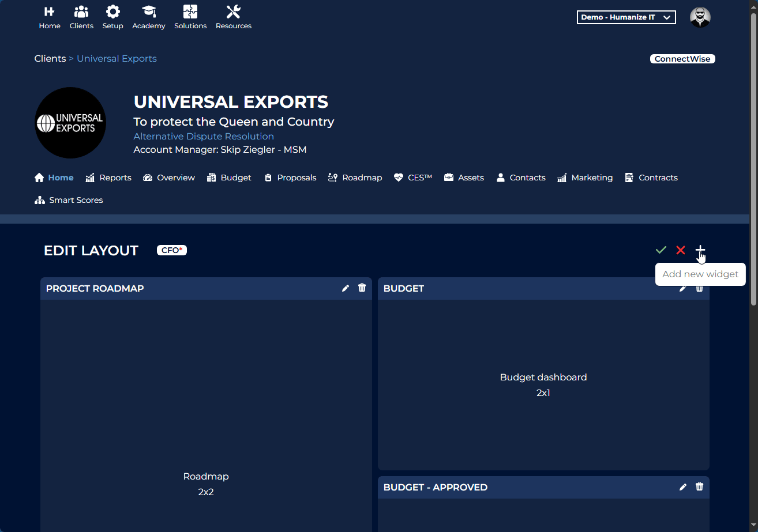Click the Project Roadmap widget header
This screenshot has height=532, width=758.
click(x=206, y=288)
